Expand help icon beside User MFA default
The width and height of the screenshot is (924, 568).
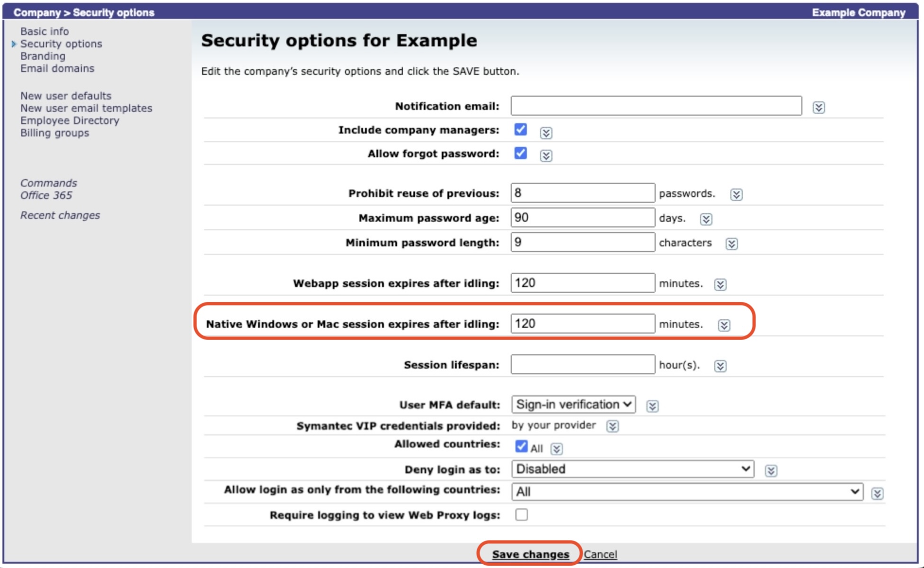(x=652, y=406)
